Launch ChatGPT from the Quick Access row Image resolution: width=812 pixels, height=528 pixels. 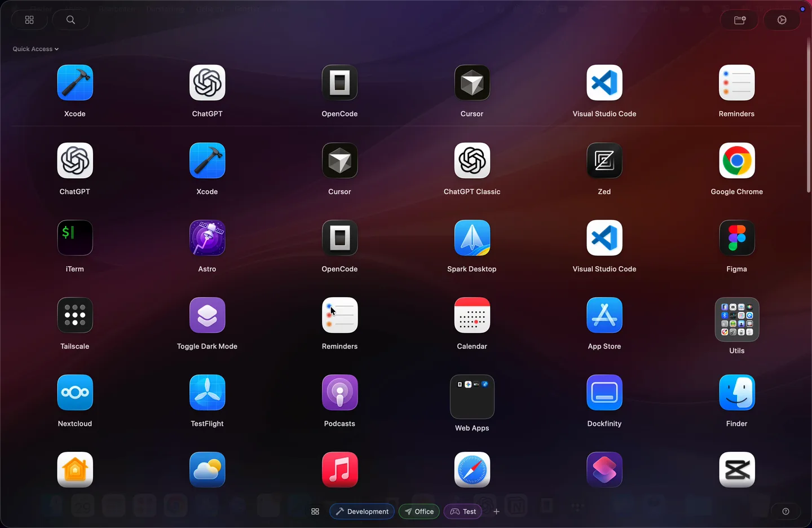tap(208, 83)
